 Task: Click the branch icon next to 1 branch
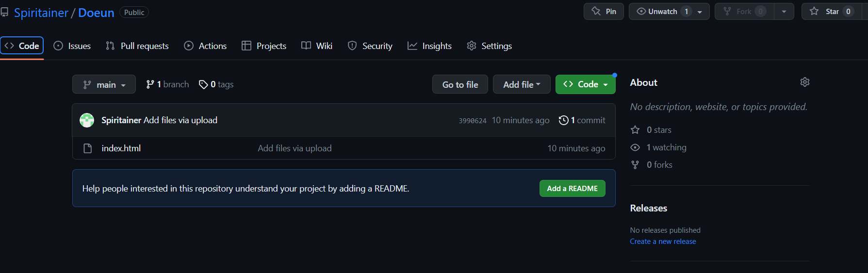[150, 84]
